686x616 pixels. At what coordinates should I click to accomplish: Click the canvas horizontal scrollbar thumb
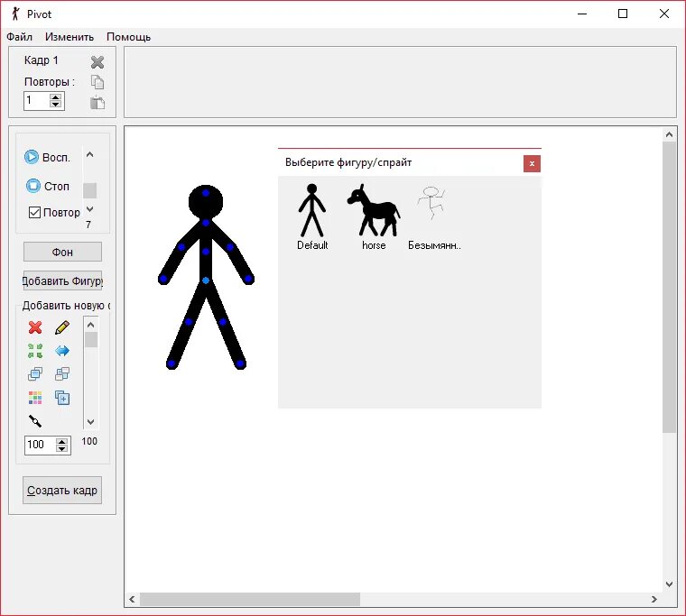coord(250,599)
